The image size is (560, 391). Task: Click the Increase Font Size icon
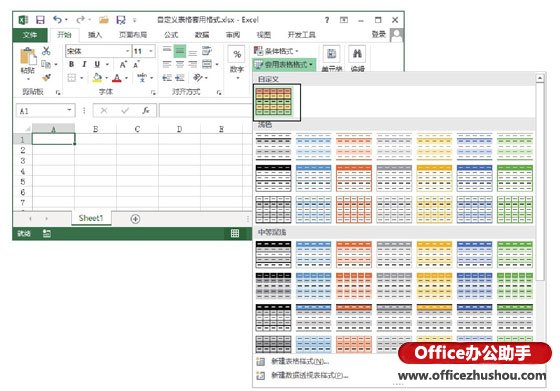click(x=123, y=65)
